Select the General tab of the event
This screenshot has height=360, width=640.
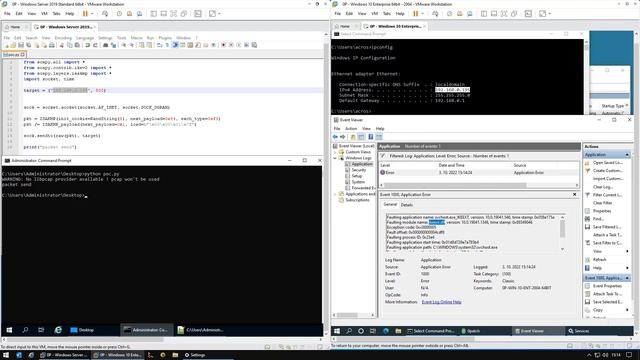coord(390,204)
